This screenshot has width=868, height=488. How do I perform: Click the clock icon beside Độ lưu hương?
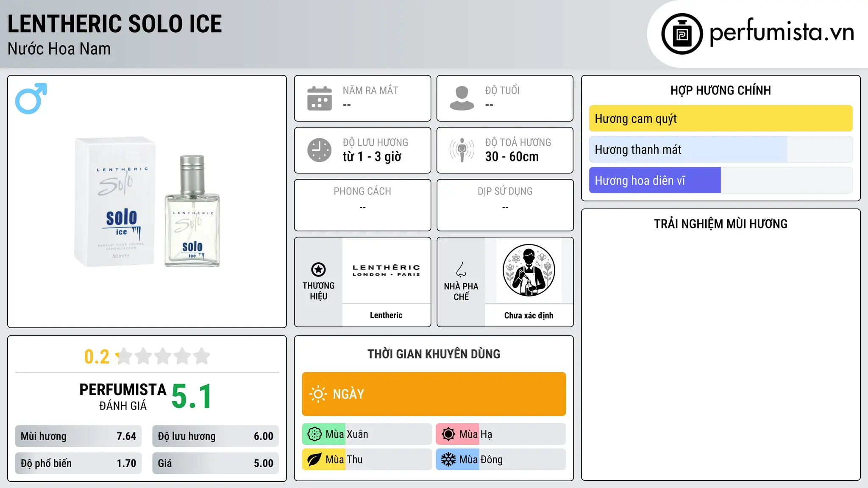pyautogui.click(x=320, y=150)
